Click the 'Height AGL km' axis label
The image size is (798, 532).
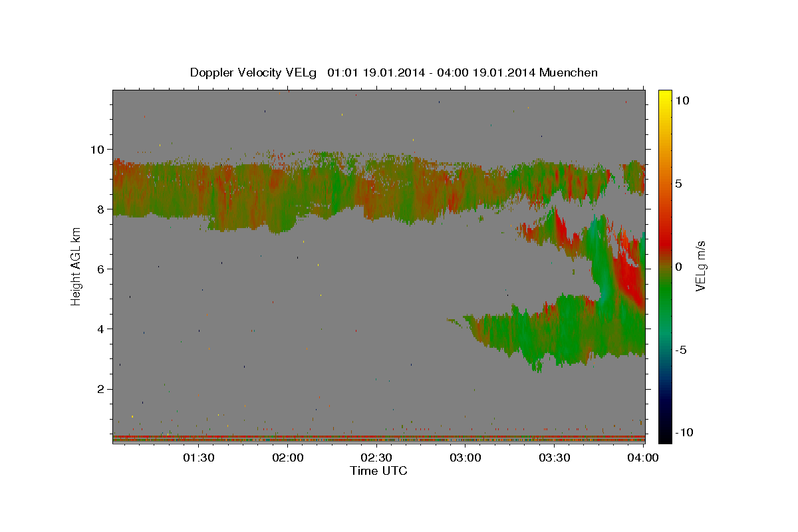76,267
